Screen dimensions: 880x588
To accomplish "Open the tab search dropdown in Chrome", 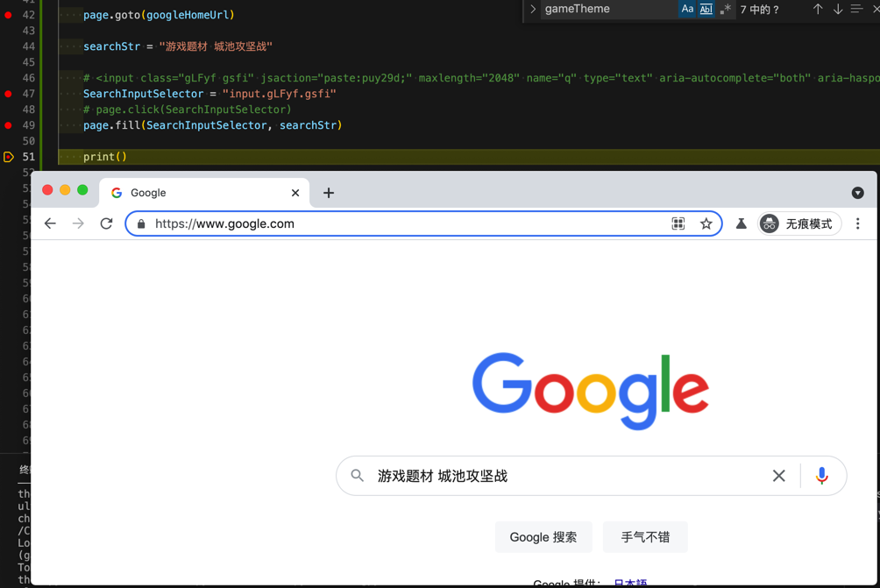I will tap(857, 193).
